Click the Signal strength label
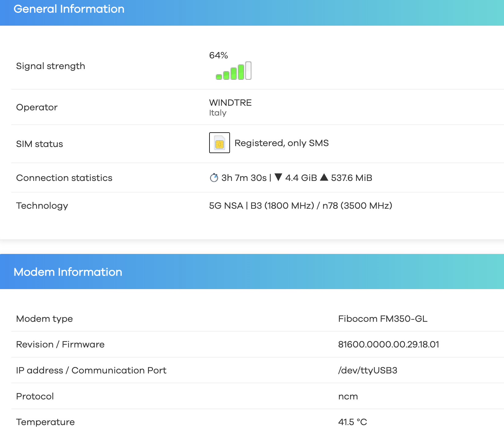Viewport: 504px width, 448px height. pyautogui.click(x=51, y=66)
